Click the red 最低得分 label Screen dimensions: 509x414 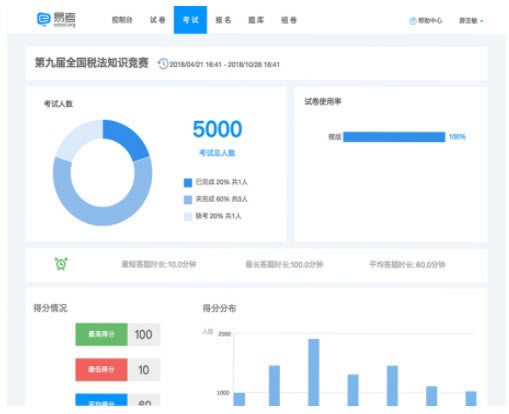point(101,369)
